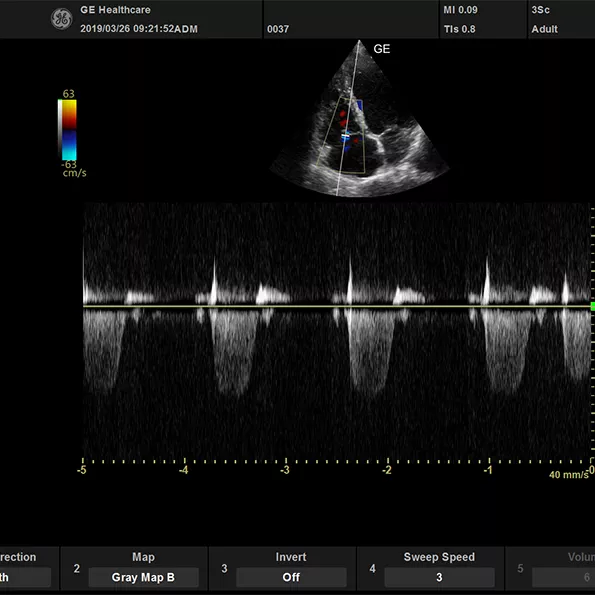This screenshot has width=595, height=595.
Task: Click the 0037 ID field
Action: pyautogui.click(x=278, y=29)
